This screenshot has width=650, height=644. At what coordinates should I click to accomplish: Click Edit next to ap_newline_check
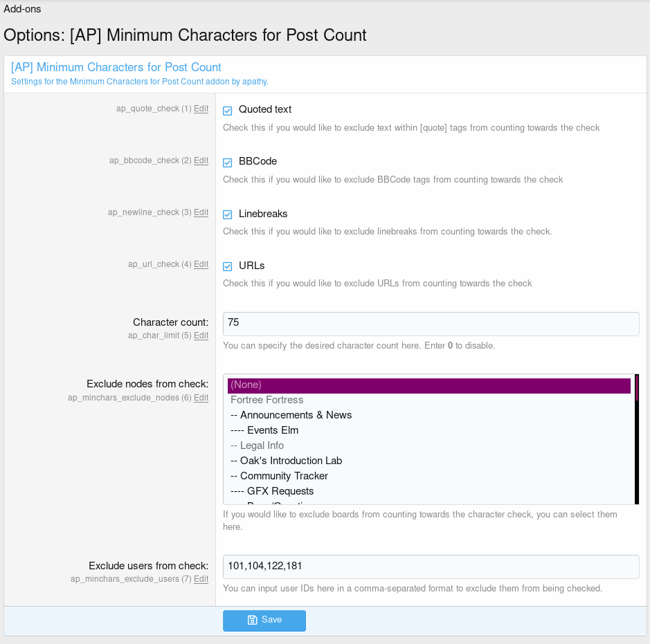coord(201,213)
